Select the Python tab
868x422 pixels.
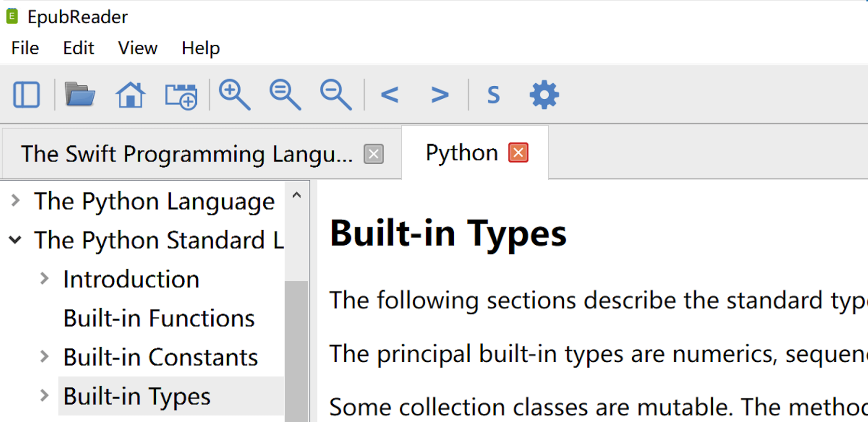(x=475, y=153)
